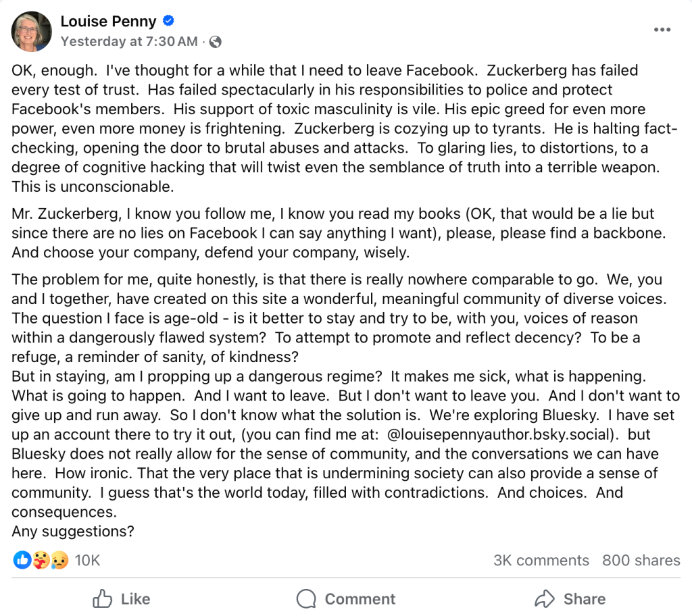Screen dimensions: 692x616
Task: Click the care hug reaction emoji
Action: [x=41, y=560]
